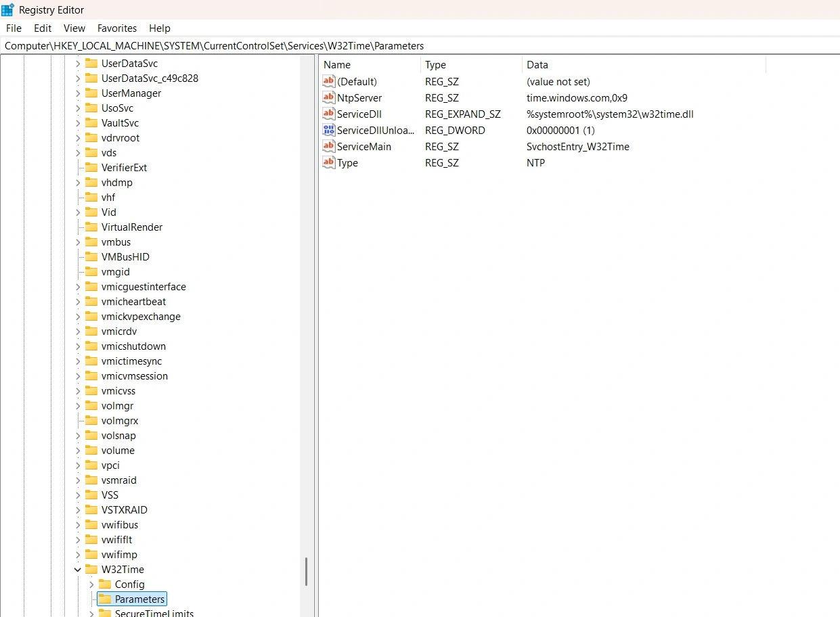Expand the VaultSvc chevron
Viewport: 840px width, 617px height.
[77, 122]
